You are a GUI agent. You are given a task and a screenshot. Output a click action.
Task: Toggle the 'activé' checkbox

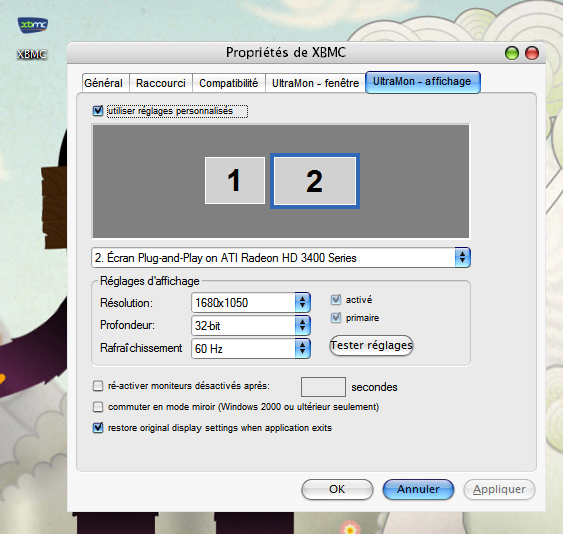coord(336,299)
